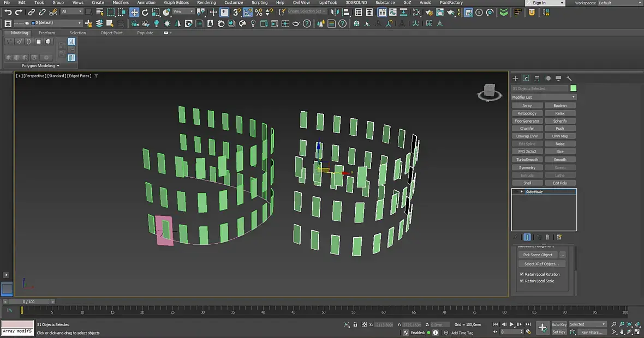Viewport: 644px width, 338px height.
Task: Apply the TurboSmooth modifier button
Action: [527, 160]
